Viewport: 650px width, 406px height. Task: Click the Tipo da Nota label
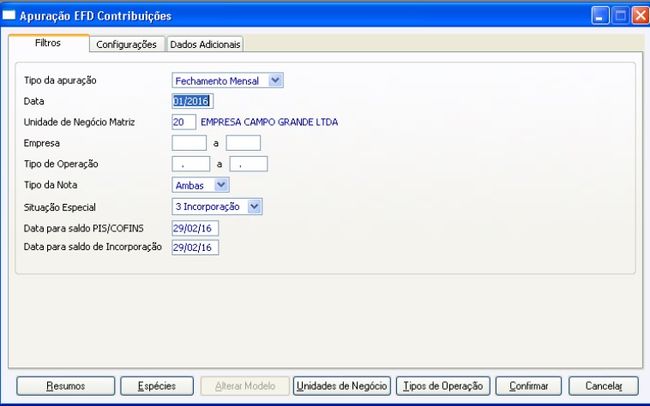[x=51, y=185]
